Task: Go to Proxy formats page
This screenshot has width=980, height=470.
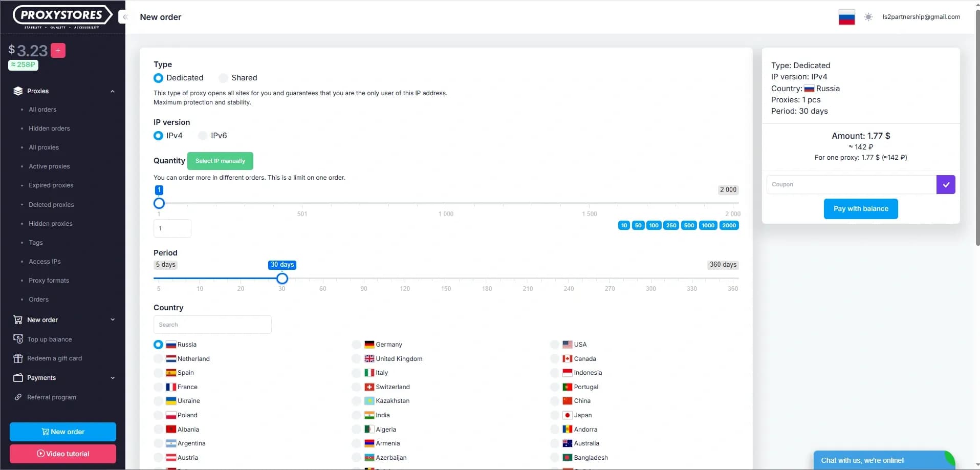Action: click(49, 281)
